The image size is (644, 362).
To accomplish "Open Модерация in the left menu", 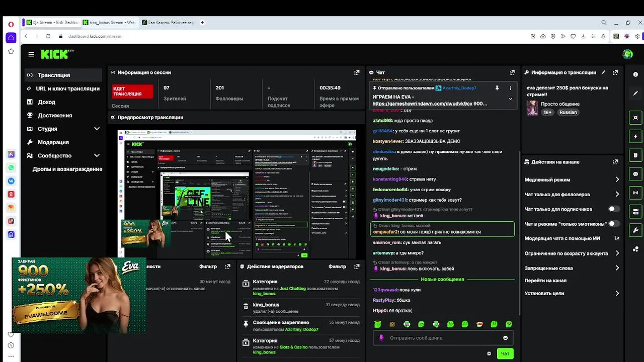I will point(63,142).
